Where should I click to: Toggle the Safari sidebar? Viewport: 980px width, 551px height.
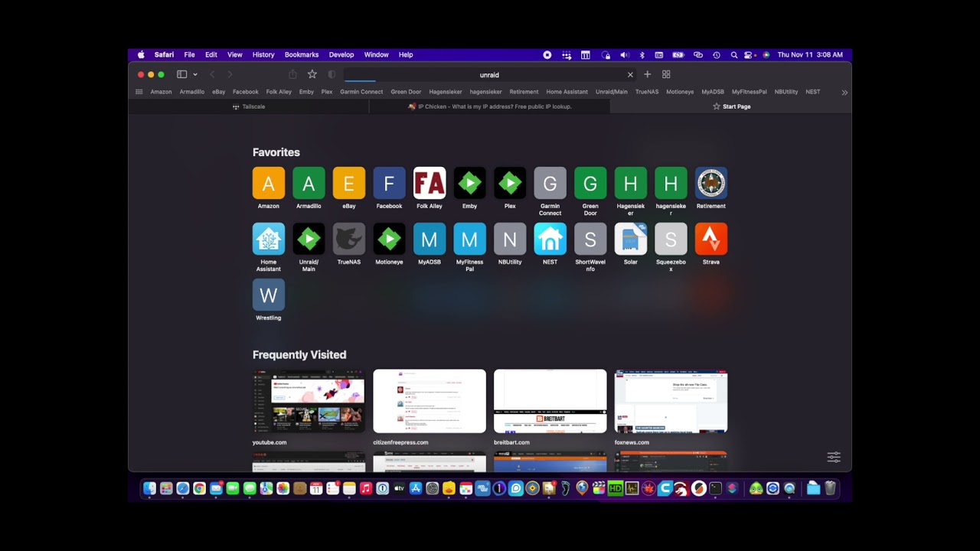(181, 74)
